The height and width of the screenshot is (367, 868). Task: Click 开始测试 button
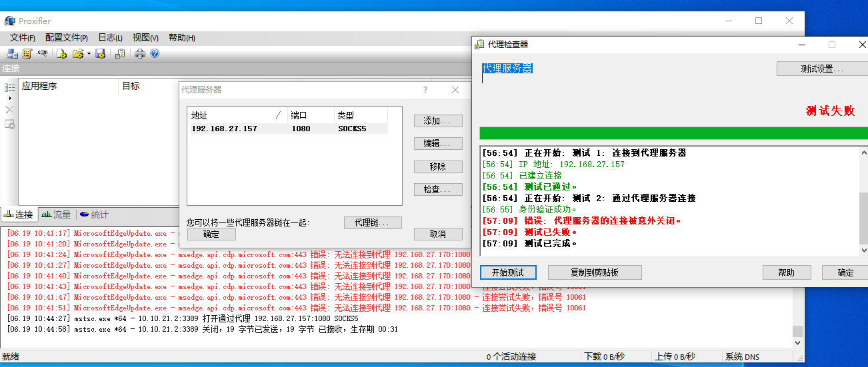click(508, 272)
